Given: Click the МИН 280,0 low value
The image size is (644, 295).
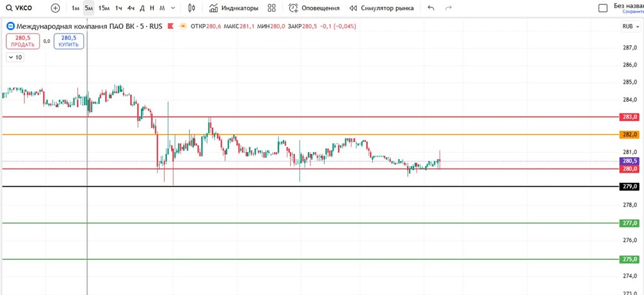Looking at the screenshot, I should click(x=271, y=26).
